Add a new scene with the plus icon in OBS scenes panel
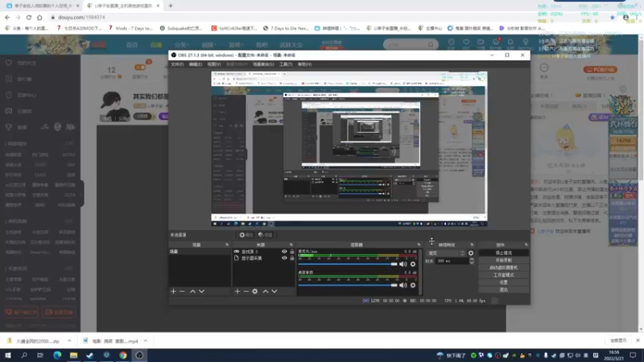This screenshot has height=362, width=644. tap(173, 291)
